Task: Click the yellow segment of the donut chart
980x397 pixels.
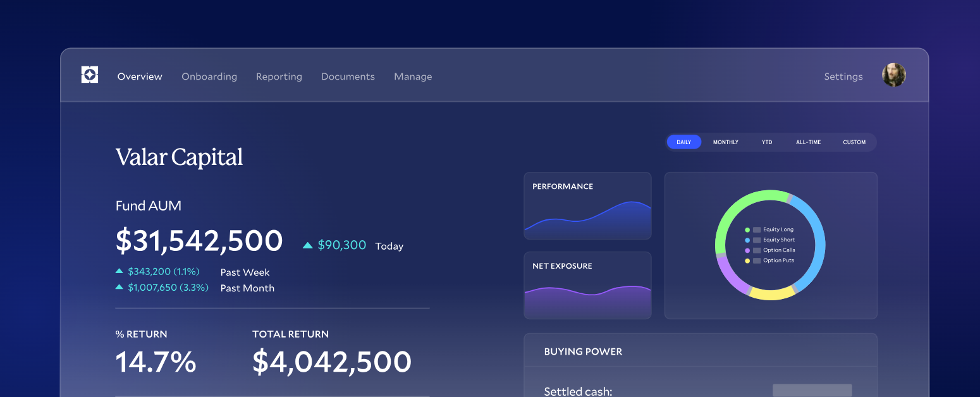Action: [771, 293]
